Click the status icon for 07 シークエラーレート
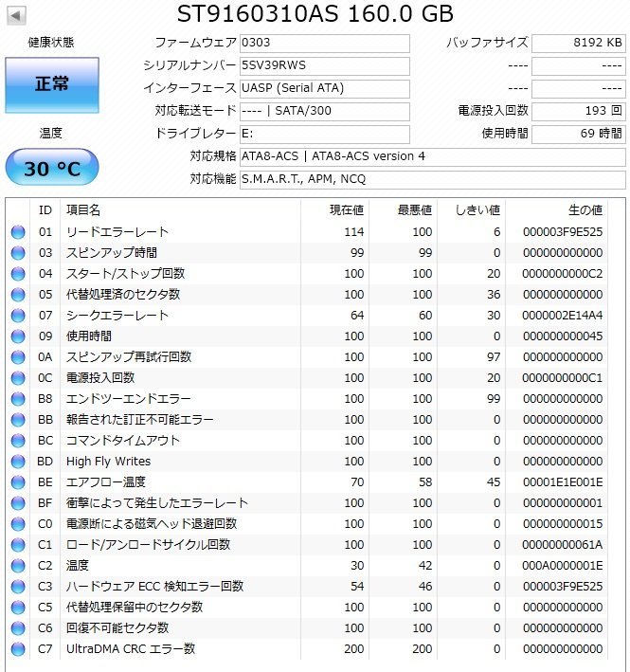 click(18, 316)
